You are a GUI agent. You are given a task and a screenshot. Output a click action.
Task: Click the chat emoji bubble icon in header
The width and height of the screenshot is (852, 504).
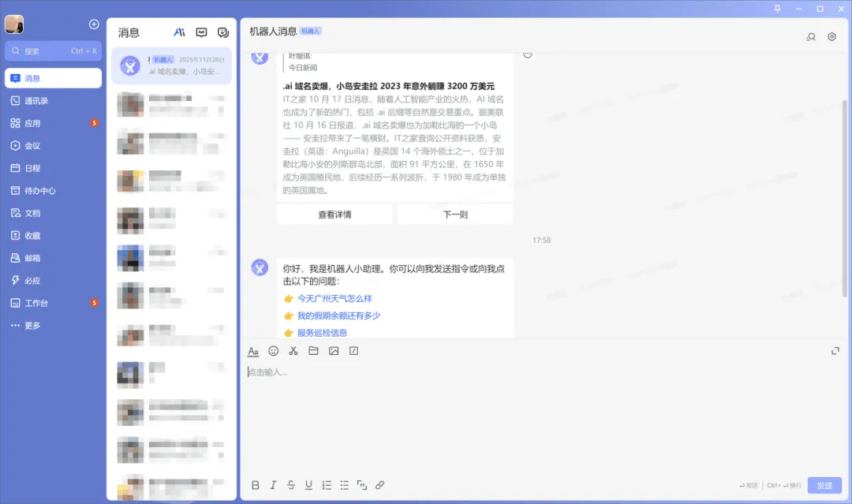click(x=223, y=32)
